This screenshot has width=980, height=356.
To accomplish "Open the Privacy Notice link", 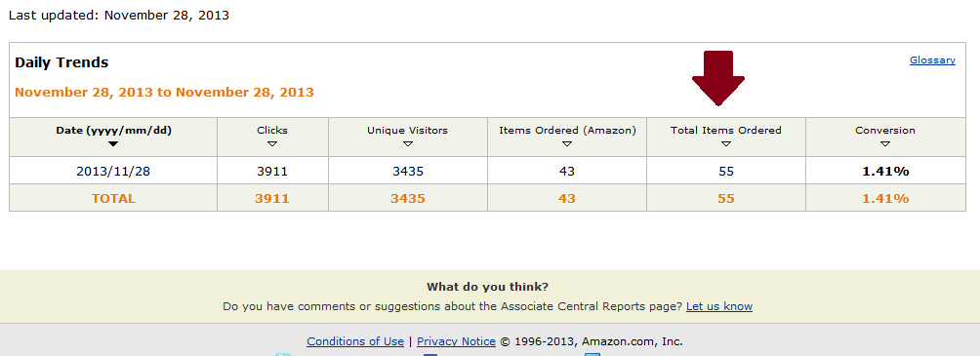I will (456, 341).
